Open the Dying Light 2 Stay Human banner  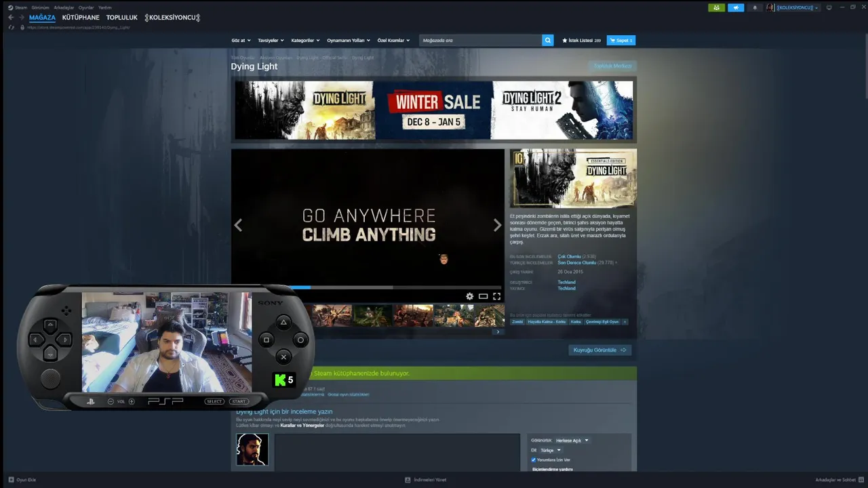pyautogui.click(x=562, y=110)
